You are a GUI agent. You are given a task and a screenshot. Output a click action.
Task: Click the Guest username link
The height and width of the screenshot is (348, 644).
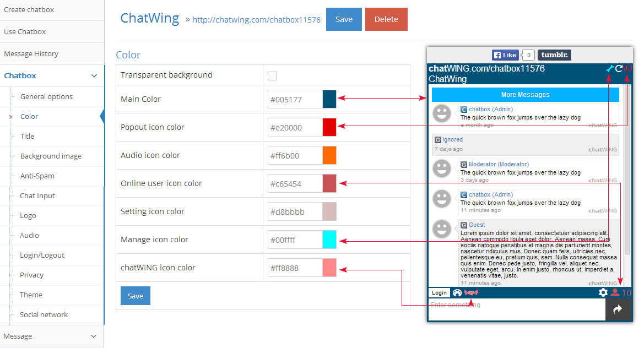[x=477, y=225]
